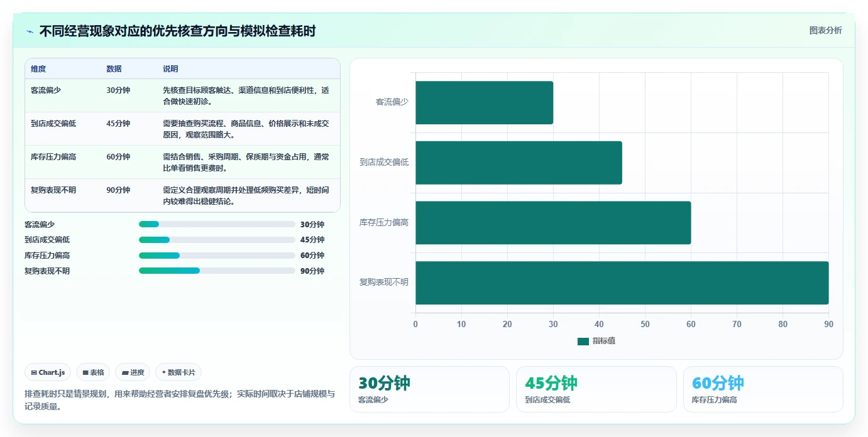868x437 pixels.
Task: Click the 复购表现不明 label in the progress list
Action: tap(47, 271)
